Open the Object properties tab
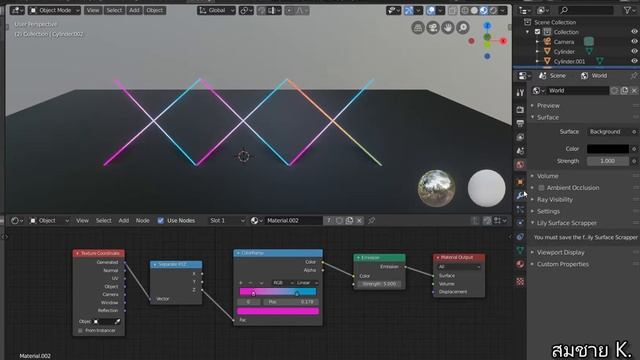 point(520,182)
